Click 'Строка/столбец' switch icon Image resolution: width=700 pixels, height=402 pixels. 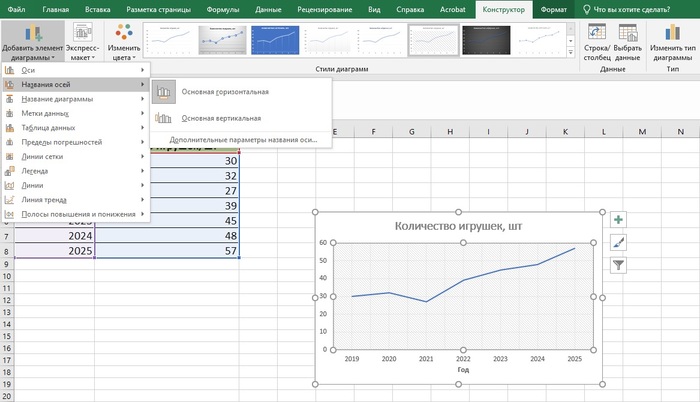[598, 32]
